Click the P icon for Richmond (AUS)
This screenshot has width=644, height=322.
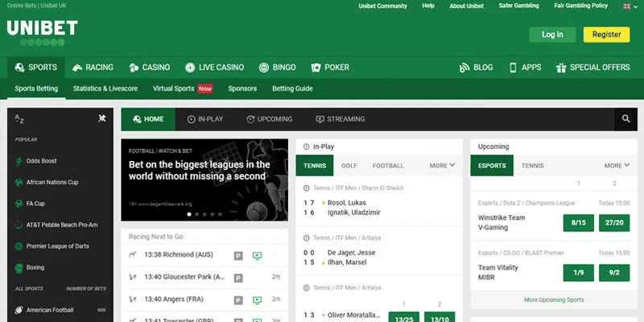tap(238, 256)
